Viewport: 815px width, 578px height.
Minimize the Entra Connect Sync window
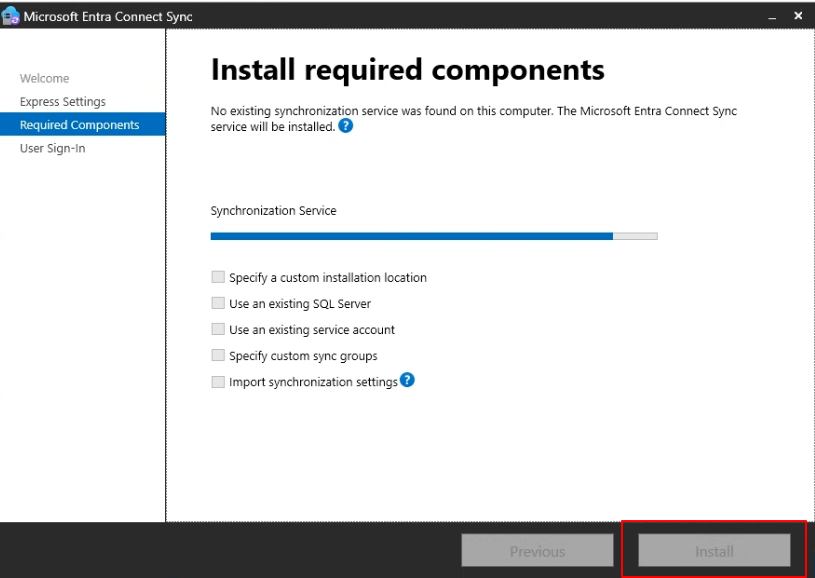[772, 17]
